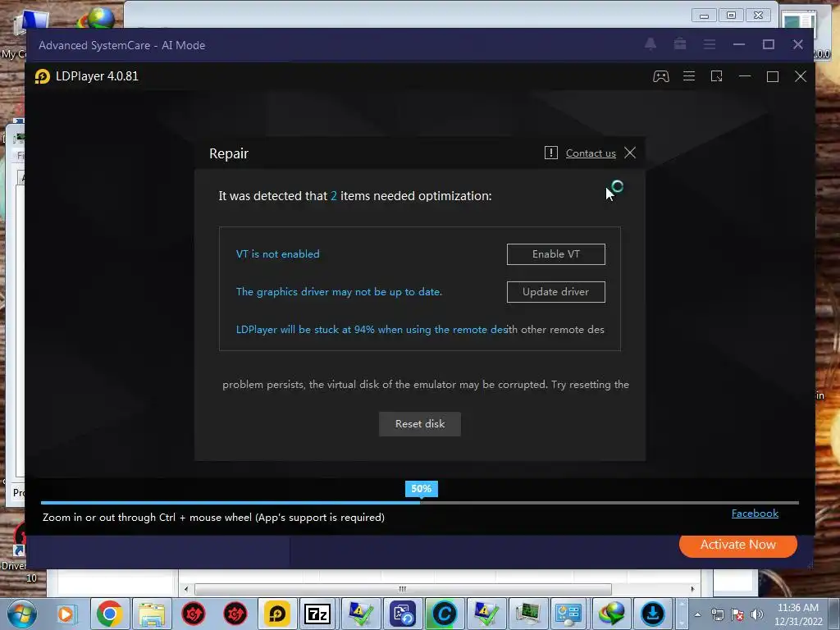Open the Windows Start menu
The image size is (840, 630).
point(22,614)
